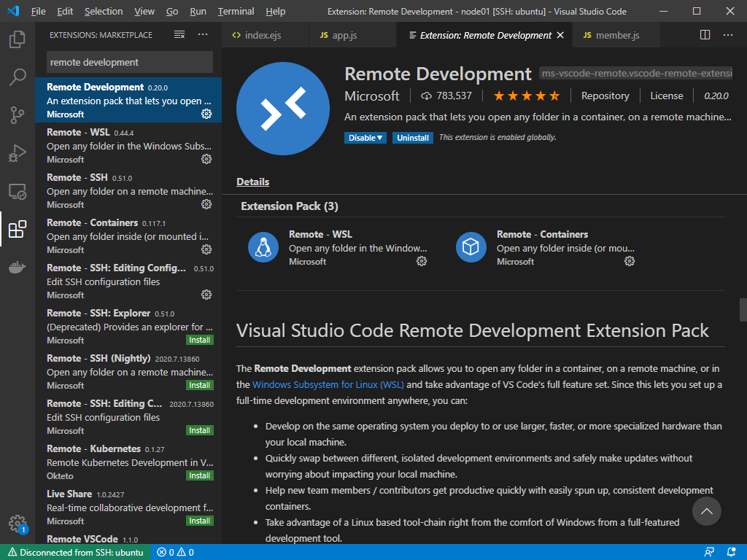Image resolution: width=747 pixels, height=560 pixels.
Task: Install Remote - SSH (Nightly) extension
Action: click(x=200, y=385)
